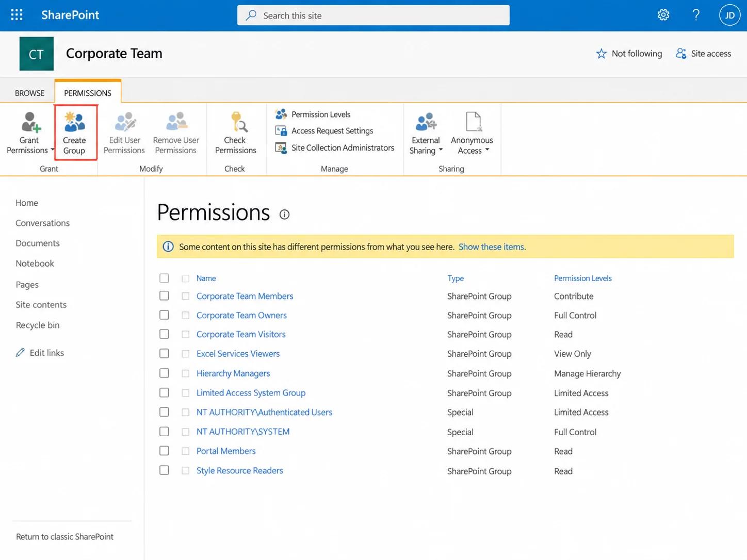The height and width of the screenshot is (560, 747).
Task: Select the NT AUTHORITY\SYSTEM row checkbox
Action: click(x=164, y=432)
